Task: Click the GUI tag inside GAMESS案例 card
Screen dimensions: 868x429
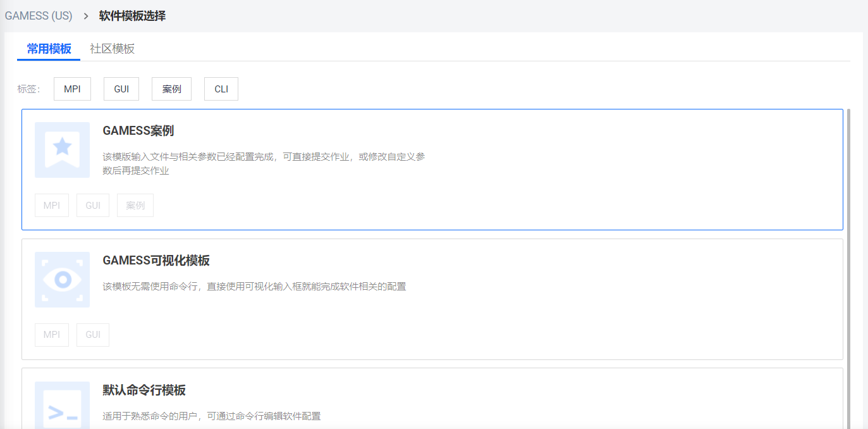Action: [93, 206]
